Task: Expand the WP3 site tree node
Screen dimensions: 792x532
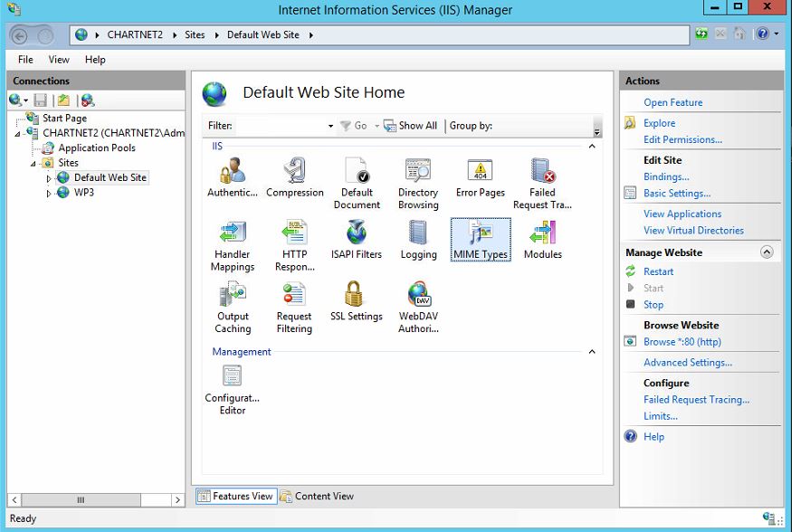Action: coord(49,193)
